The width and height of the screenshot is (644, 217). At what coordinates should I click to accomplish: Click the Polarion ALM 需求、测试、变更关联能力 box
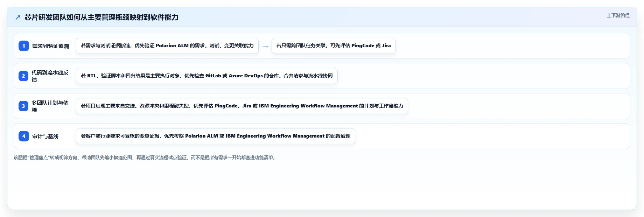(x=167, y=46)
